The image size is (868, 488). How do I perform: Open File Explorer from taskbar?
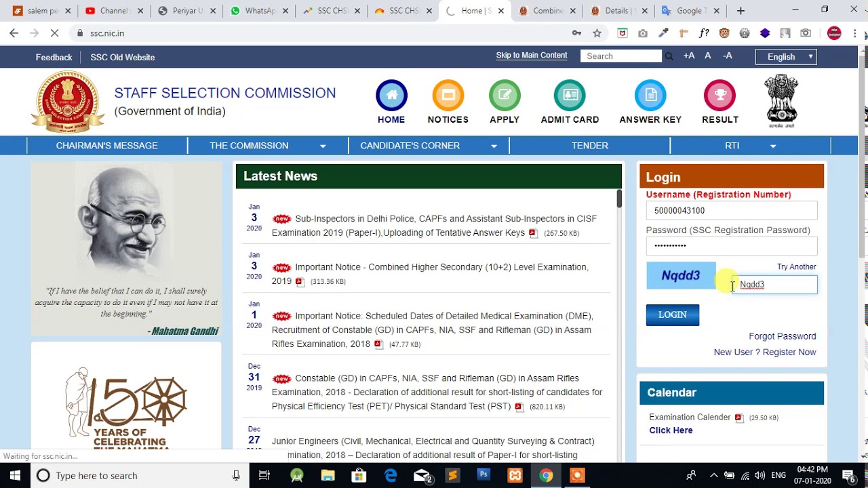[328, 476]
